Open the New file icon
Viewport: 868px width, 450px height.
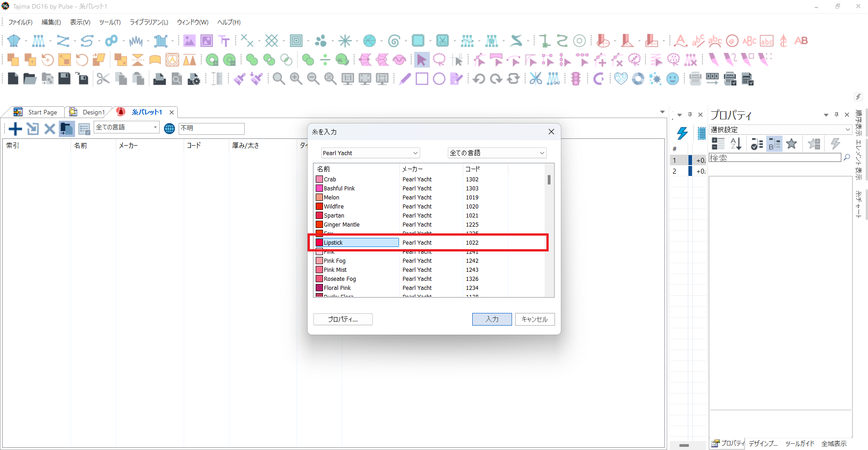click(x=13, y=79)
